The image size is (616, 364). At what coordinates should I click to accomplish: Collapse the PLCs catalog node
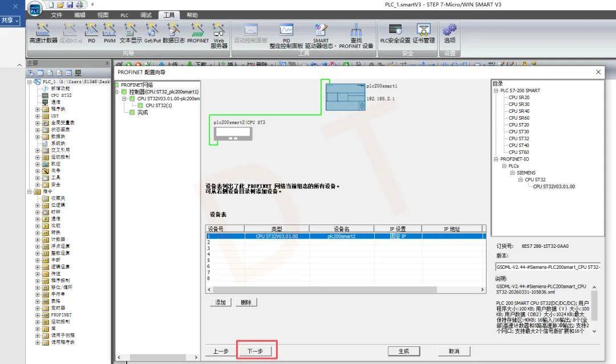504,166
